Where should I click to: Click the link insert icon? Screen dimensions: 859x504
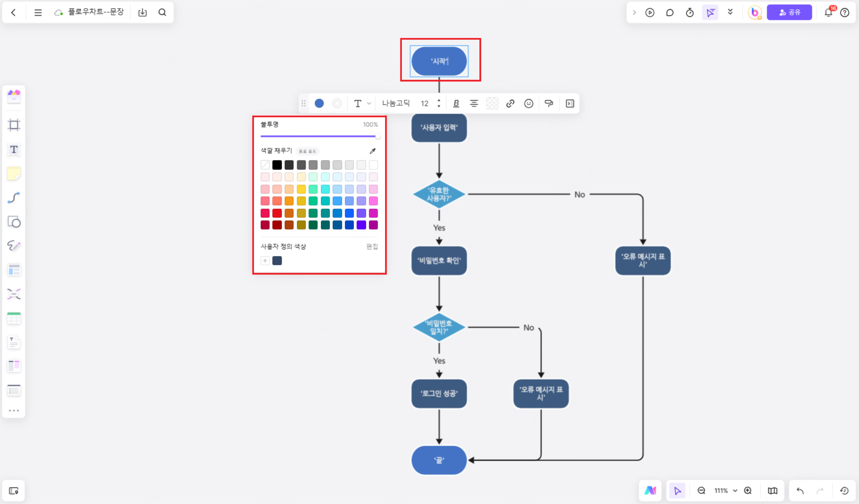click(x=510, y=104)
